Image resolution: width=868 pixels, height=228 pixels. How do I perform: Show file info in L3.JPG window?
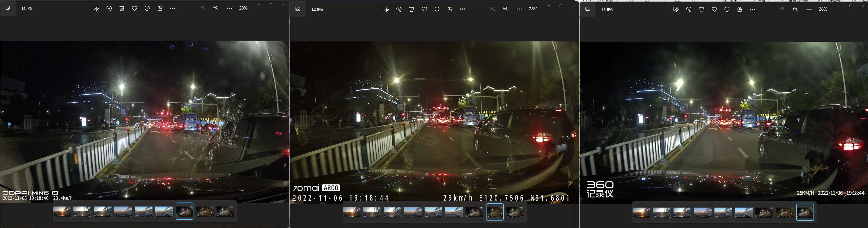pyautogui.click(x=727, y=10)
